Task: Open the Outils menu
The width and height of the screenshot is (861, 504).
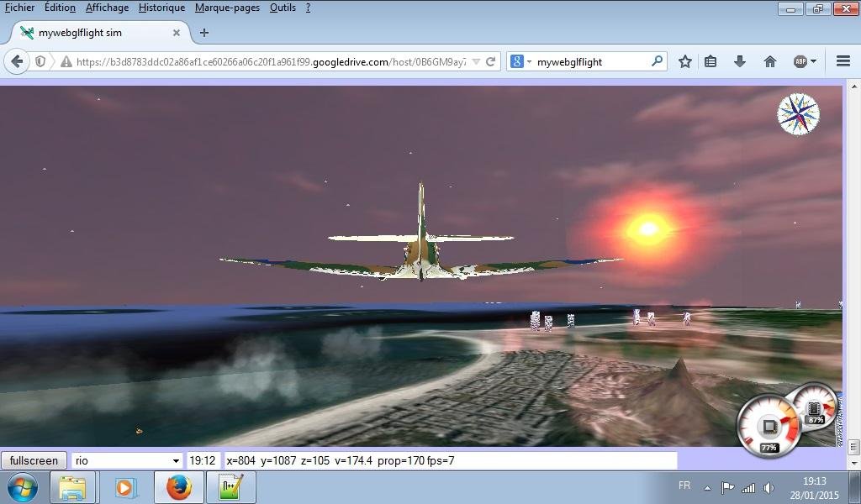Action: [x=283, y=8]
